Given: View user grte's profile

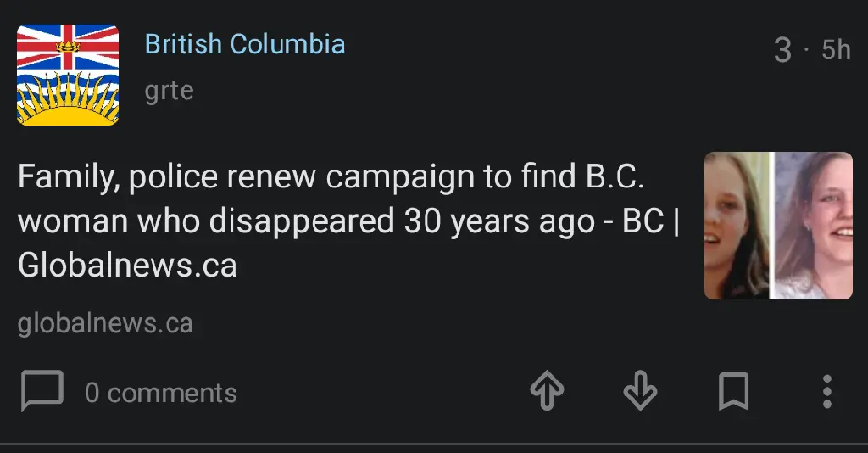Looking at the screenshot, I should (x=169, y=90).
